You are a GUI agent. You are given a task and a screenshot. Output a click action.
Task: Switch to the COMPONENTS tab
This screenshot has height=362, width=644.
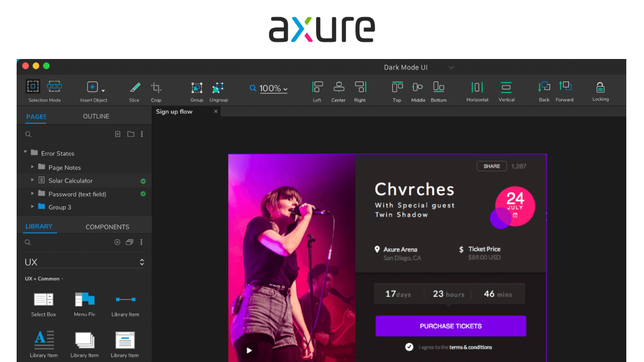point(107,227)
